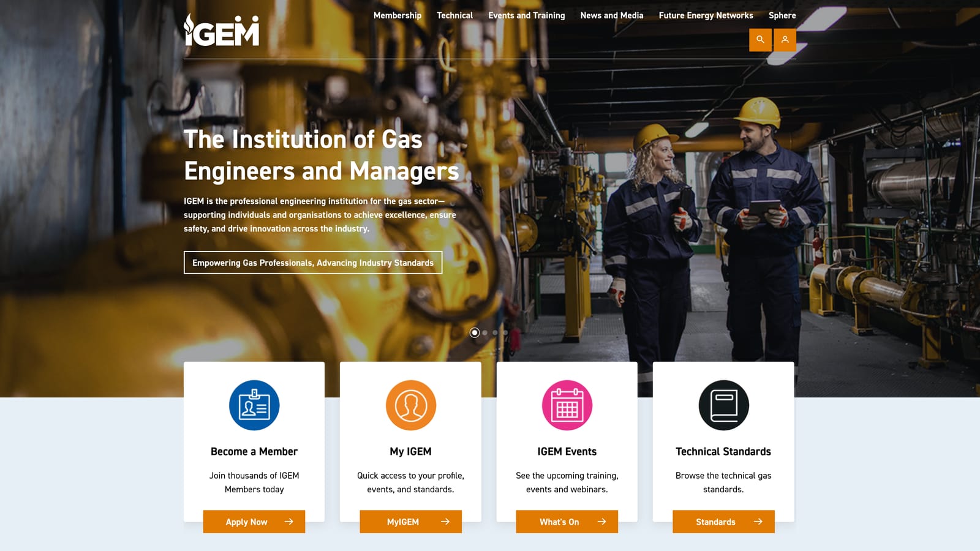Click the IGEM Events card heading
Image resolution: width=980 pixels, height=551 pixels.
coord(567,451)
